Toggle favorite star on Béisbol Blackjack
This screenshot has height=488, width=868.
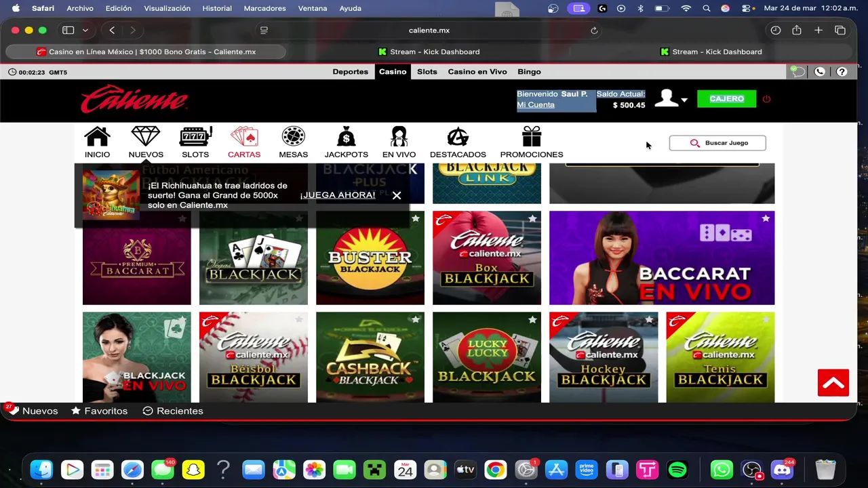299,320
